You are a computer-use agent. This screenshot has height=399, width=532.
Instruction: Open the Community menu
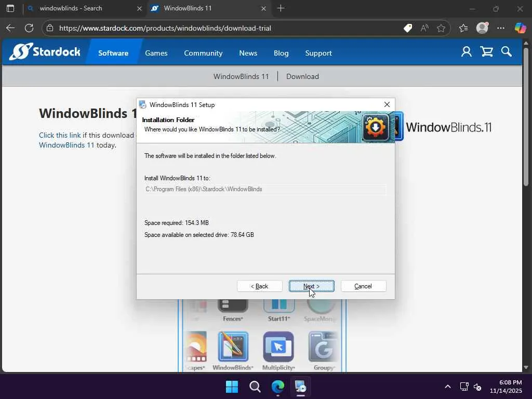pyautogui.click(x=203, y=53)
